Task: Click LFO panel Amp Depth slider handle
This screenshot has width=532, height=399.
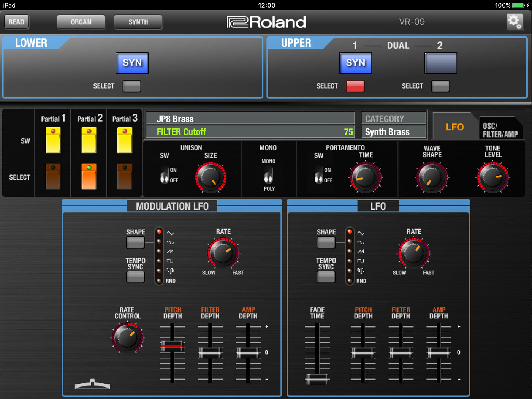Action: [x=439, y=353]
